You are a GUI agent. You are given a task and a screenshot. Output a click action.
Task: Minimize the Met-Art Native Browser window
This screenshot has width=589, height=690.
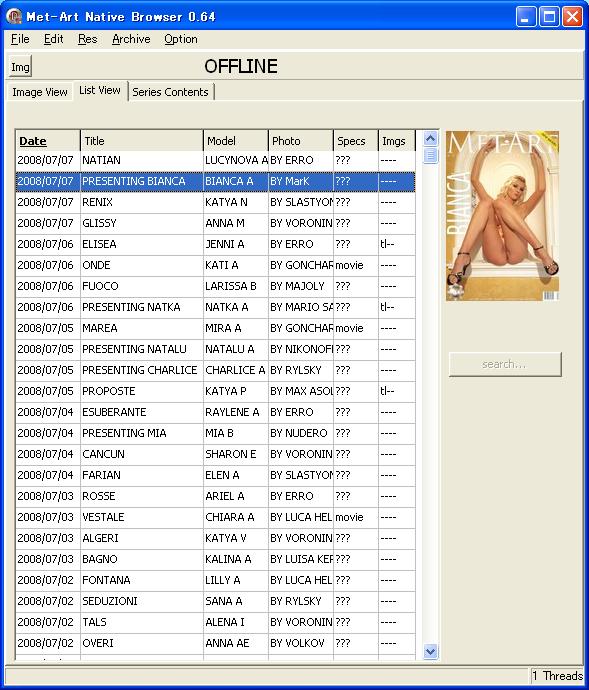pyautogui.click(x=526, y=17)
